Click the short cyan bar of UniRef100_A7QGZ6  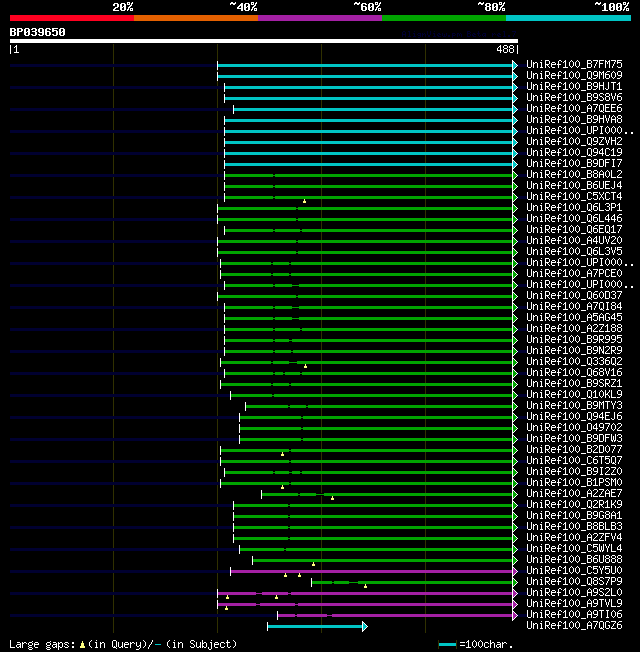click(315, 627)
